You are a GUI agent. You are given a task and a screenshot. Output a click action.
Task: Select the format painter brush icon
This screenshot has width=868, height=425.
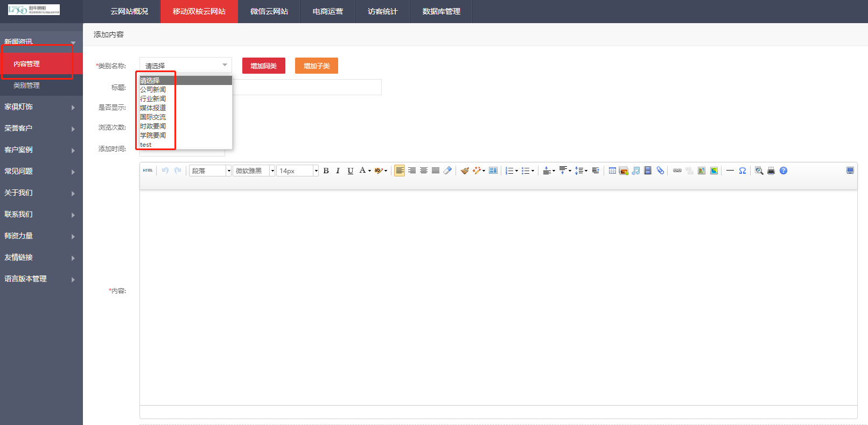[465, 171]
